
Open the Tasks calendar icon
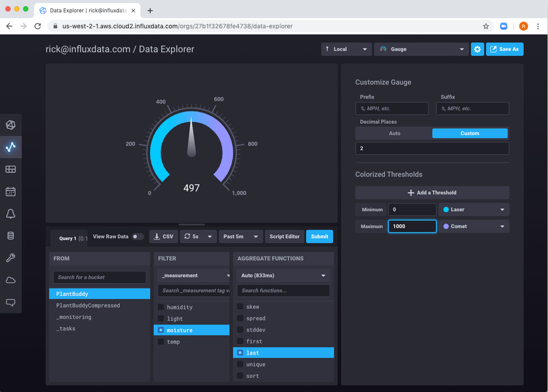(11, 192)
